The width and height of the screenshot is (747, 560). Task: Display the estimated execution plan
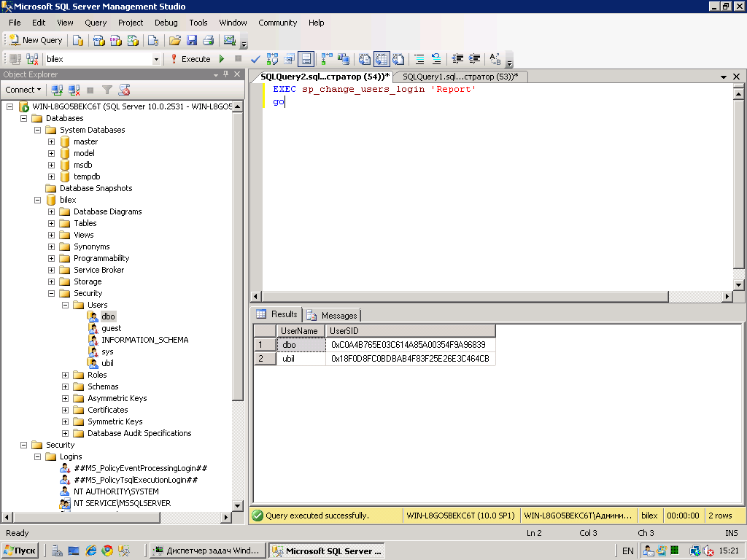(x=273, y=59)
